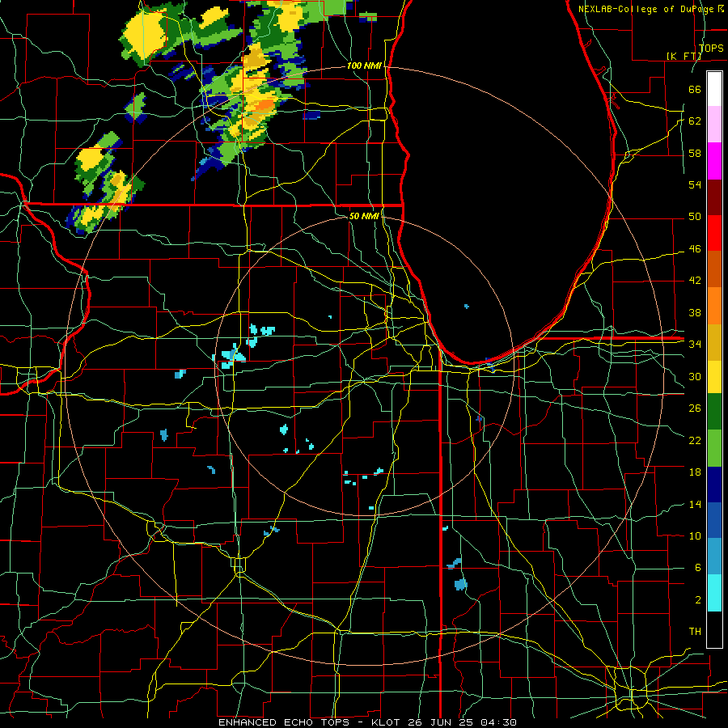Select the 38 legend value
The image size is (728, 728).
coord(695,313)
